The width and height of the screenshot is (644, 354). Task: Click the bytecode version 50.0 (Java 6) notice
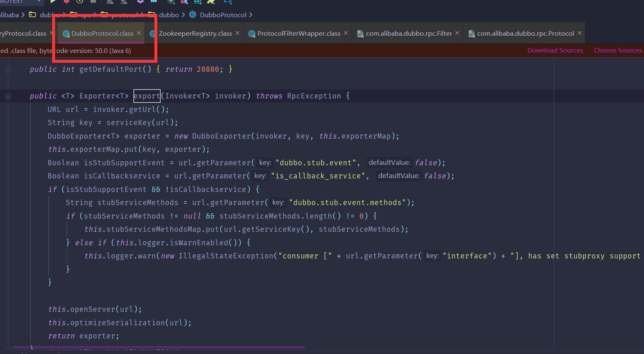tap(66, 51)
